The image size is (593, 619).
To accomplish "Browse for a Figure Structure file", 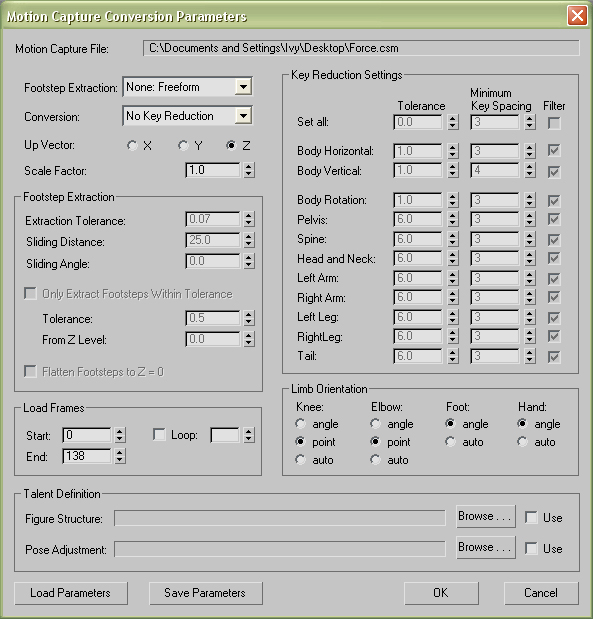I will point(486,516).
